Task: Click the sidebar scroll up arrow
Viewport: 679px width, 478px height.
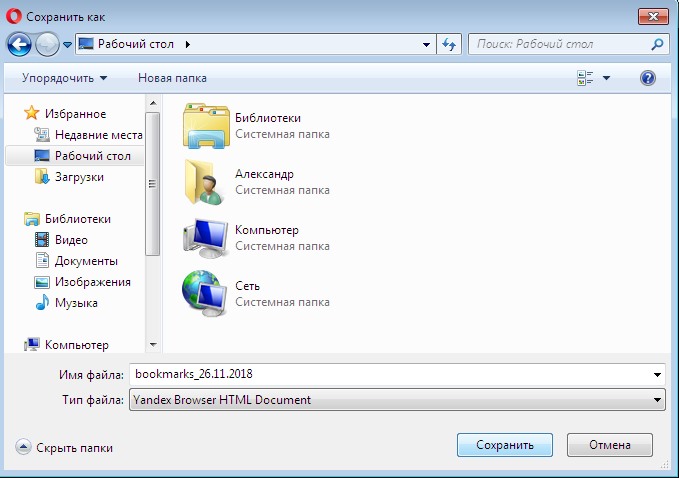Action: coord(153,103)
